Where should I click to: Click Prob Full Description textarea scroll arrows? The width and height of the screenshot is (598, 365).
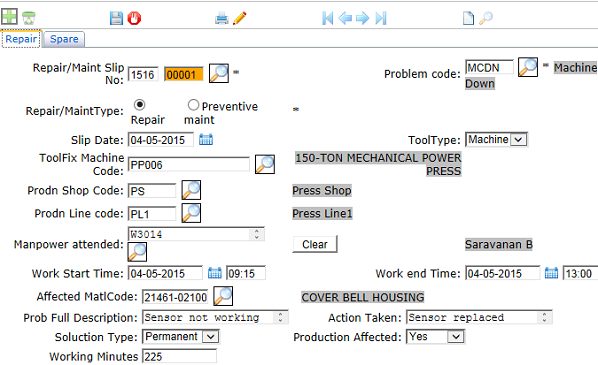click(280, 317)
